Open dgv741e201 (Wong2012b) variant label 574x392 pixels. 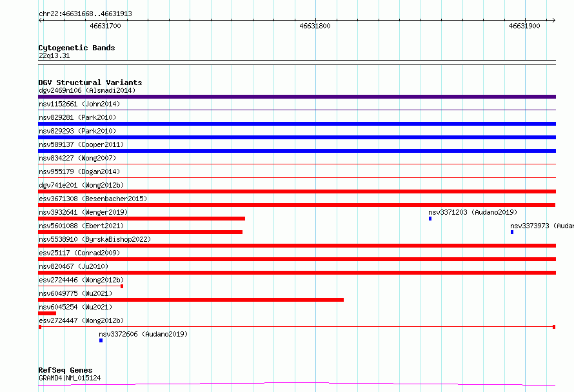(81, 185)
